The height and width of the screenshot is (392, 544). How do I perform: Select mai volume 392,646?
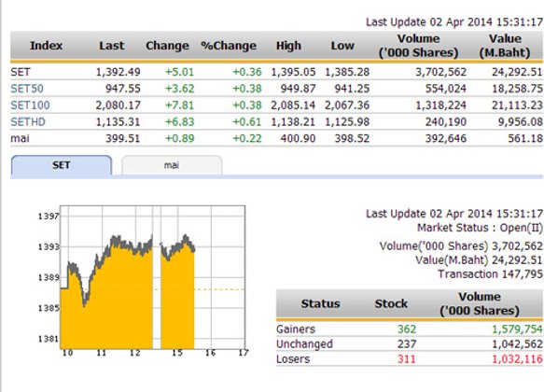click(446, 138)
